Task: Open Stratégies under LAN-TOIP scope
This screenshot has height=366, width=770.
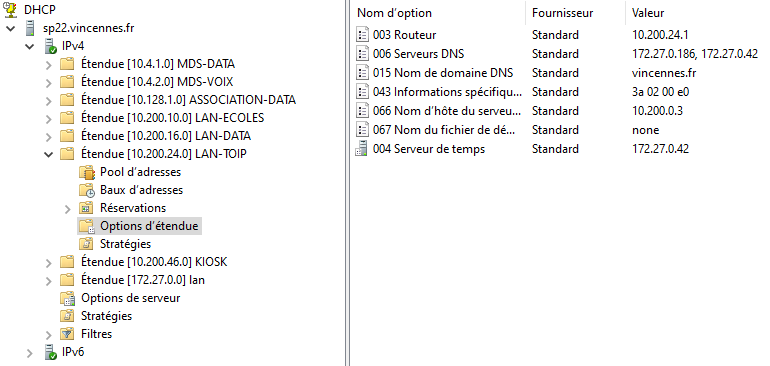Action: (x=125, y=244)
